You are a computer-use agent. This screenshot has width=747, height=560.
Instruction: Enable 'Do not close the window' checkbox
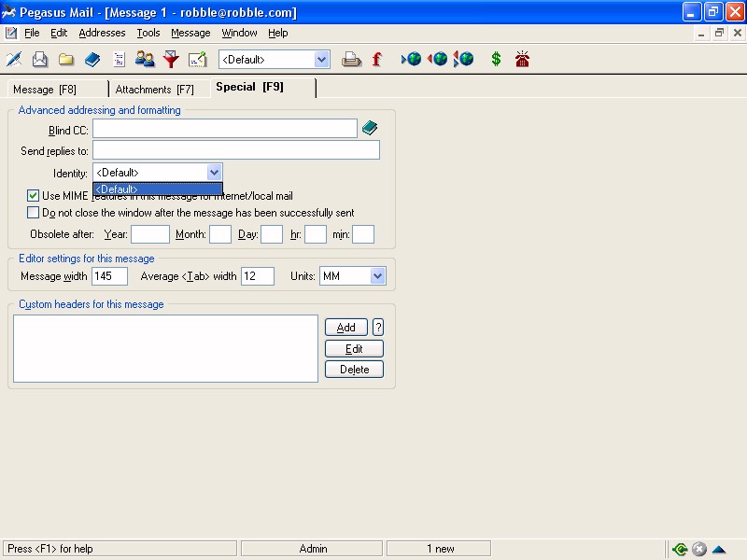(33, 213)
